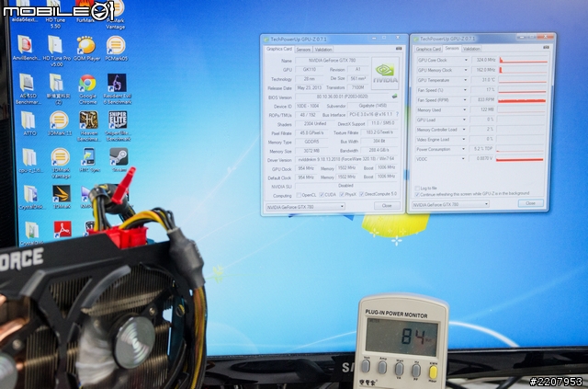
Task: Click the NVIDIA logo in GPU-Z
Action: [385, 74]
